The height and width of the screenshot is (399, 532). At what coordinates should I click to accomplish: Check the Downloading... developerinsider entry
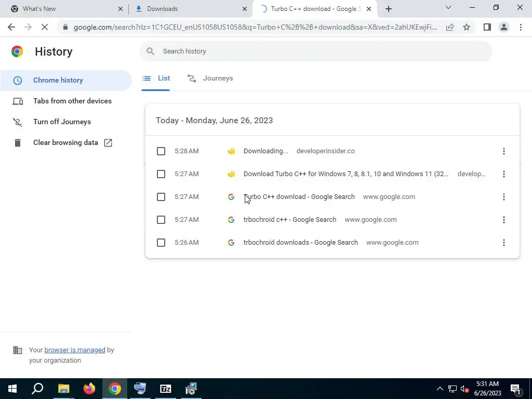(x=161, y=151)
